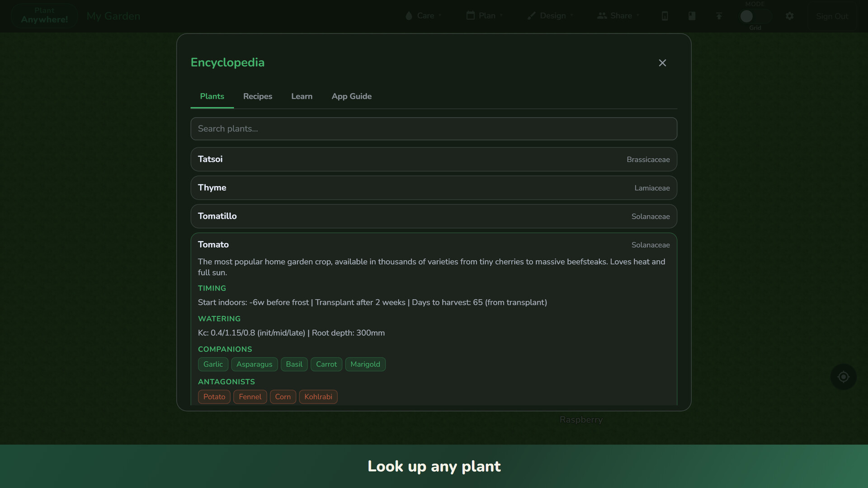This screenshot has width=868, height=488.
Task: Select the Corn antagonist tag
Action: [x=283, y=397]
